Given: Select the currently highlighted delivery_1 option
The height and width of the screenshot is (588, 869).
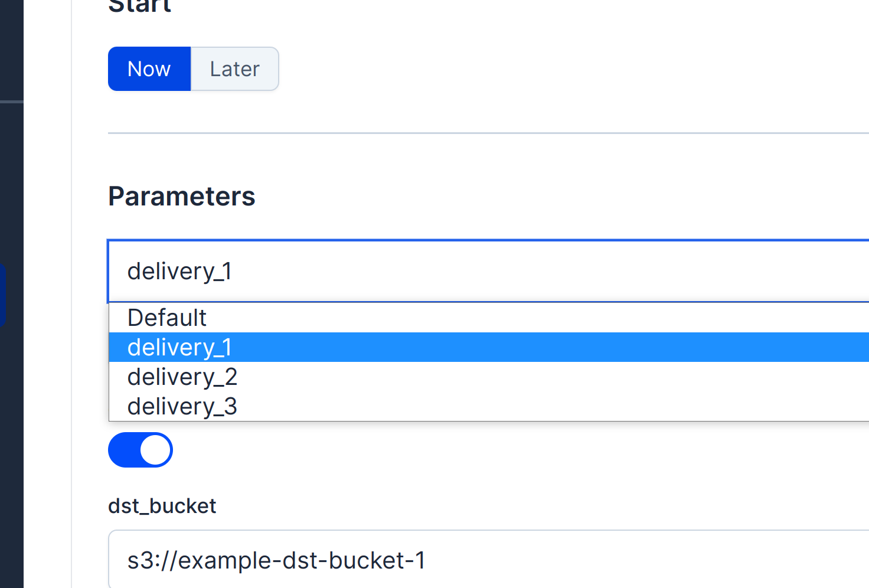Looking at the screenshot, I should [x=179, y=347].
